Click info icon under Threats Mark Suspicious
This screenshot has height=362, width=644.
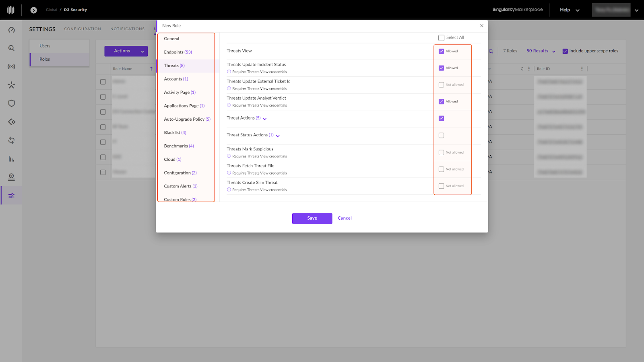[229, 156]
